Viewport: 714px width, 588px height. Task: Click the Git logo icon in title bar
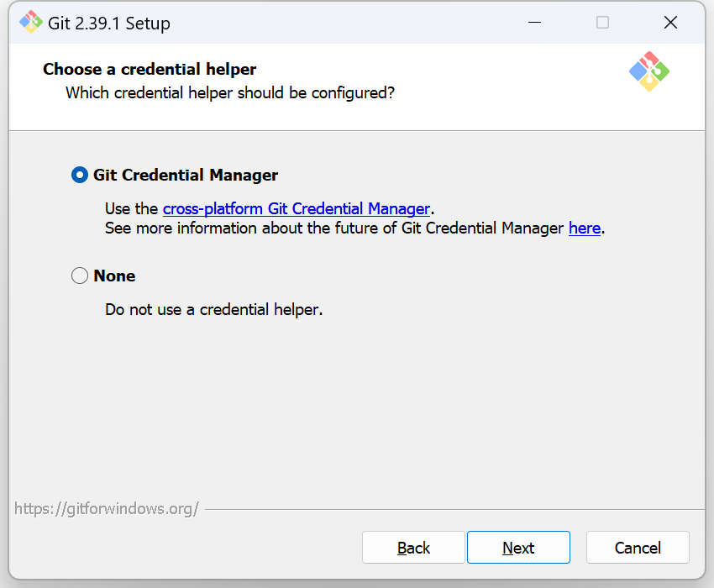click(31, 23)
